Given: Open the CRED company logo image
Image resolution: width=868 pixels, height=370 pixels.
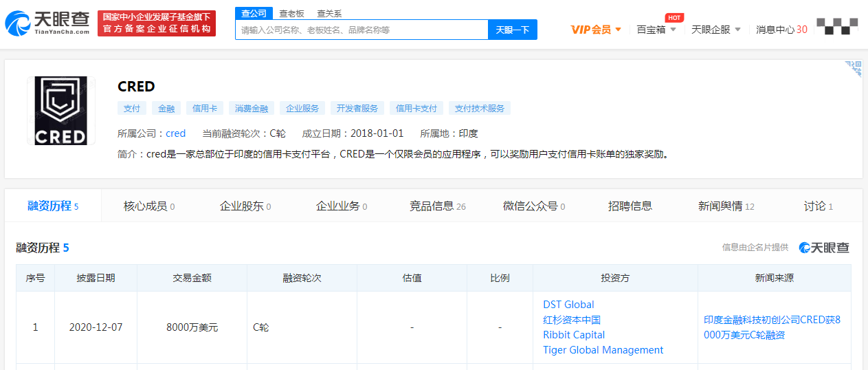Looking at the screenshot, I should click(x=60, y=110).
